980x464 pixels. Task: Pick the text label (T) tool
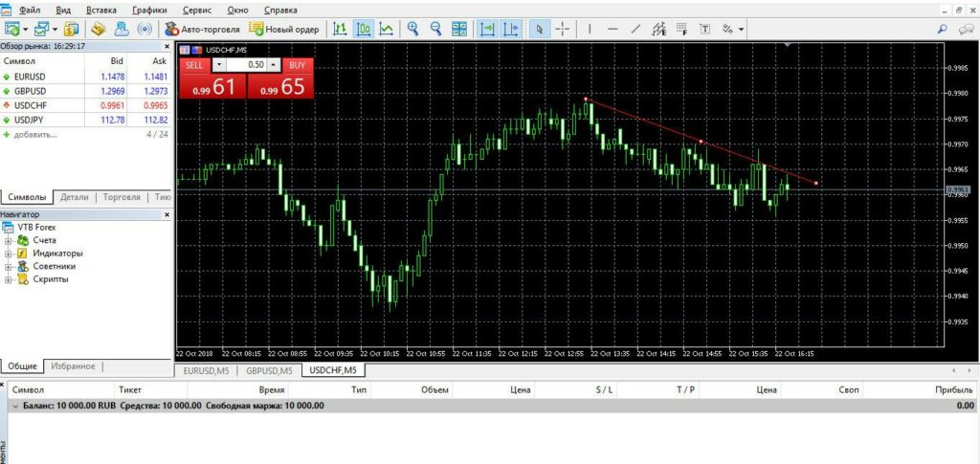coord(705,29)
